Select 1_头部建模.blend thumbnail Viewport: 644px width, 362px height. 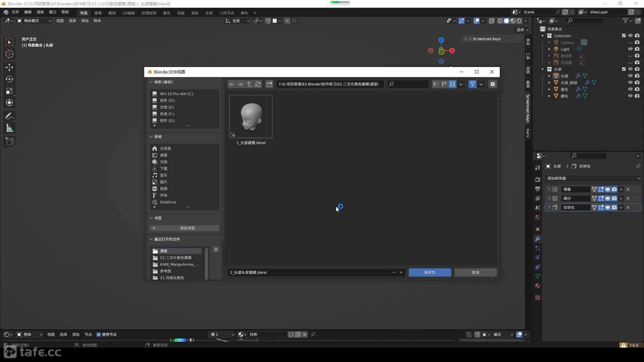[251, 117]
